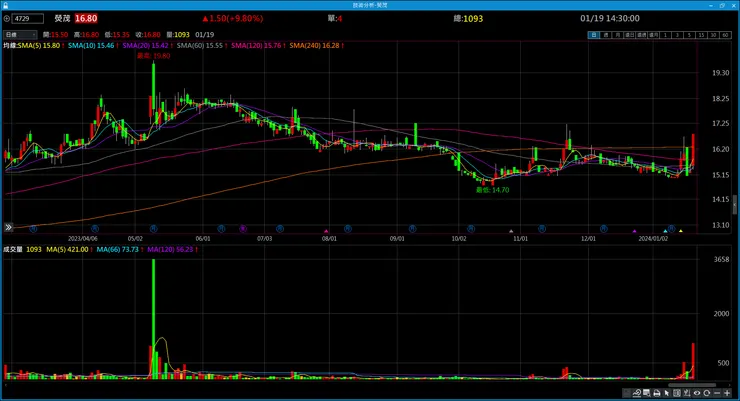The width and height of the screenshot is (740, 401).
Task: Click the horizontal scrollbar thumb below volume chart
Action: [692, 385]
